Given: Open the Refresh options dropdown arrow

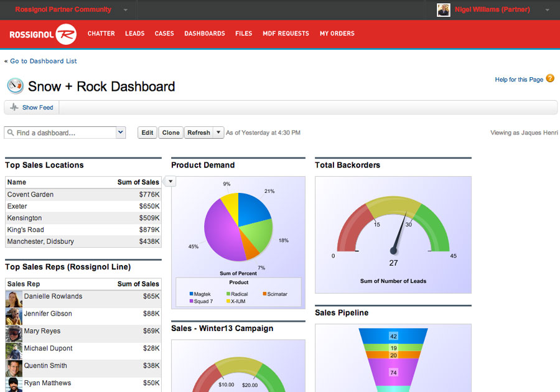Looking at the screenshot, I should coord(218,133).
